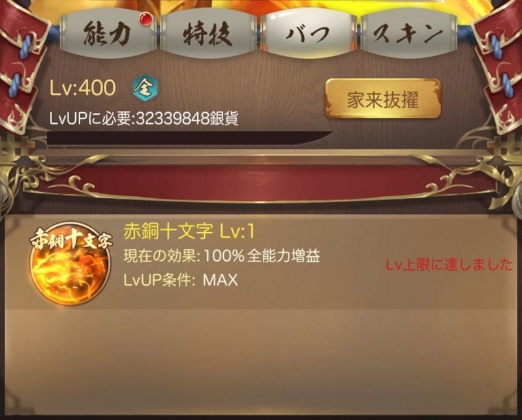Click the Lv:400 level label
Viewport: 522px width, 420px height.
pyautogui.click(x=83, y=88)
